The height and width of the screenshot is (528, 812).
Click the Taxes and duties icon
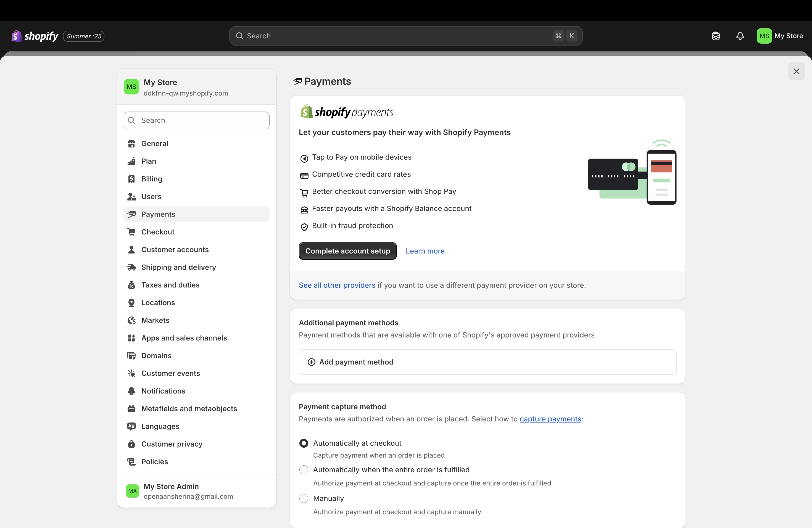click(131, 285)
